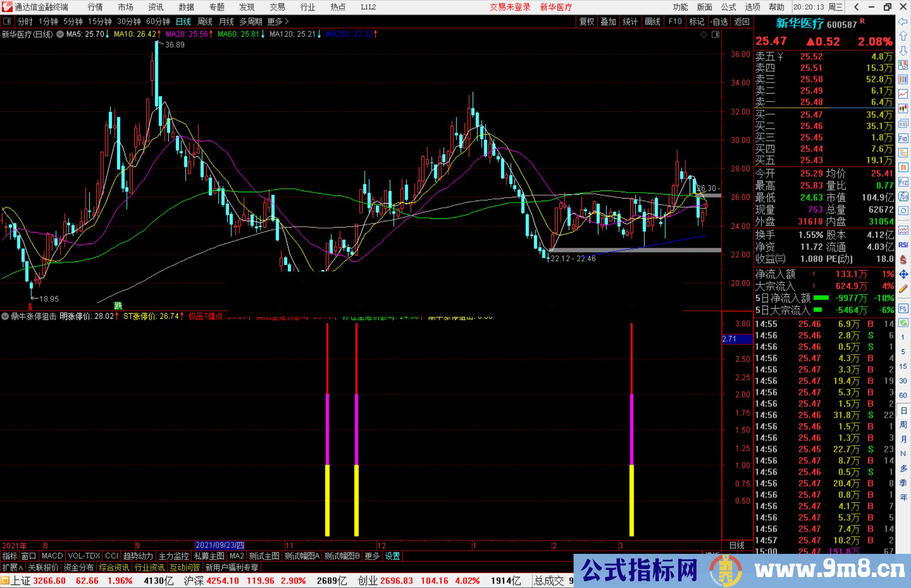Open the 更多 indicator tabs dropdown
This screenshot has width=911, height=588.
tap(372, 556)
